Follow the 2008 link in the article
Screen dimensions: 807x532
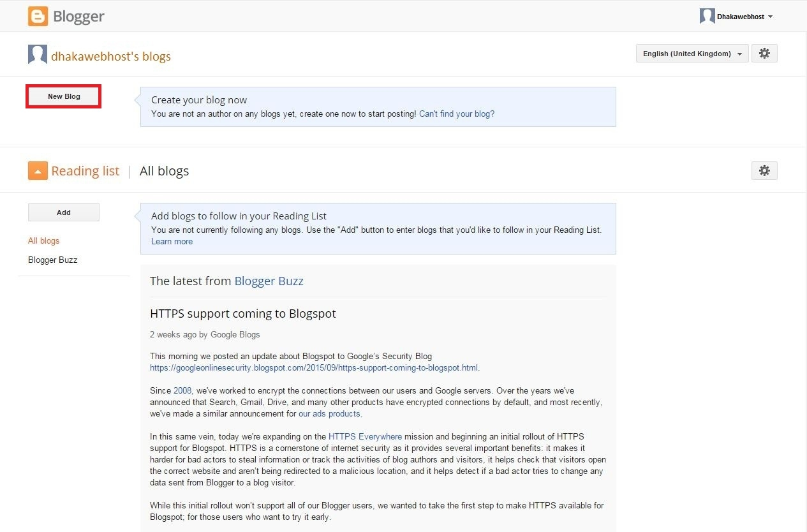(182, 390)
